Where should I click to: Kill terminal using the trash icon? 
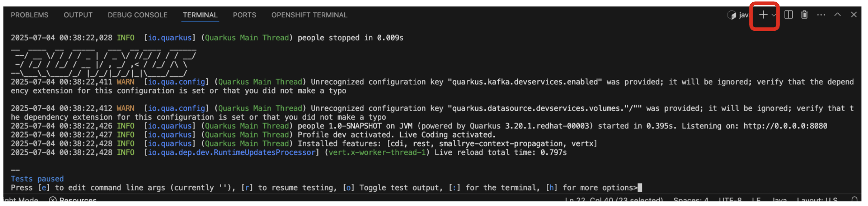[x=804, y=15]
